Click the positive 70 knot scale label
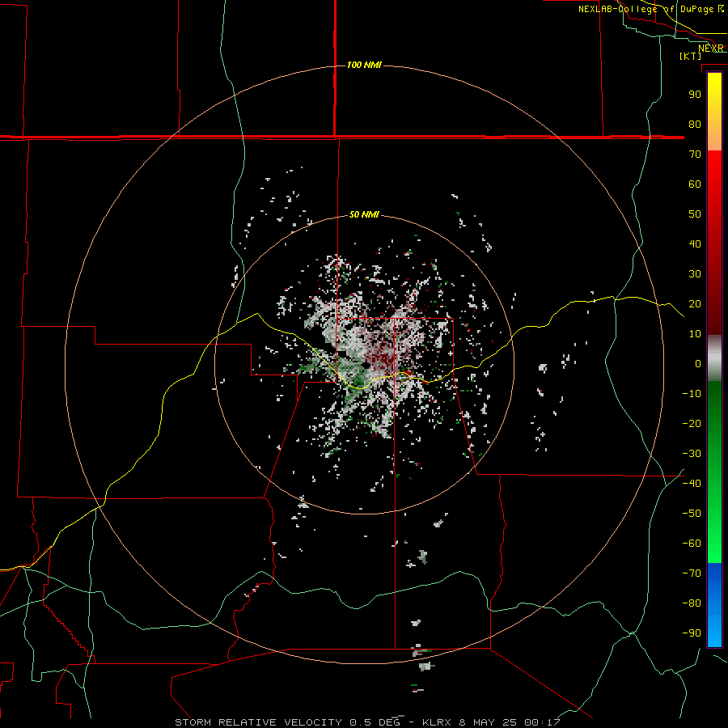728x728 pixels. tap(695, 154)
